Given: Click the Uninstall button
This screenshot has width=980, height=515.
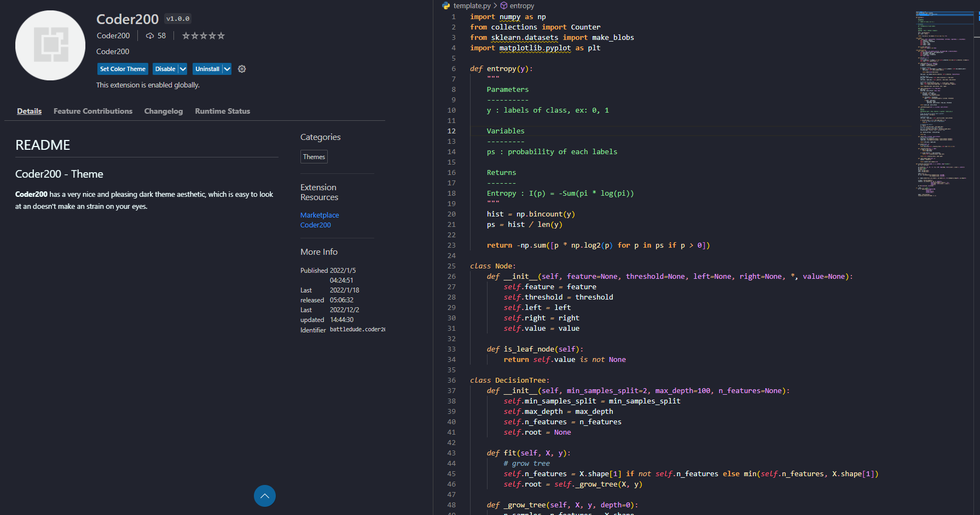Looking at the screenshot, I should pos(207,69).
